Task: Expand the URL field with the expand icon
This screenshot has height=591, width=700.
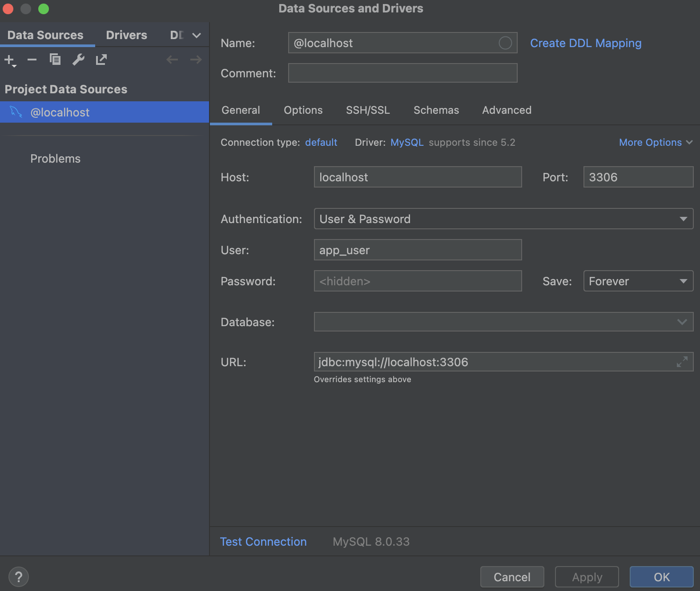Action: click(x=682, y=362)
